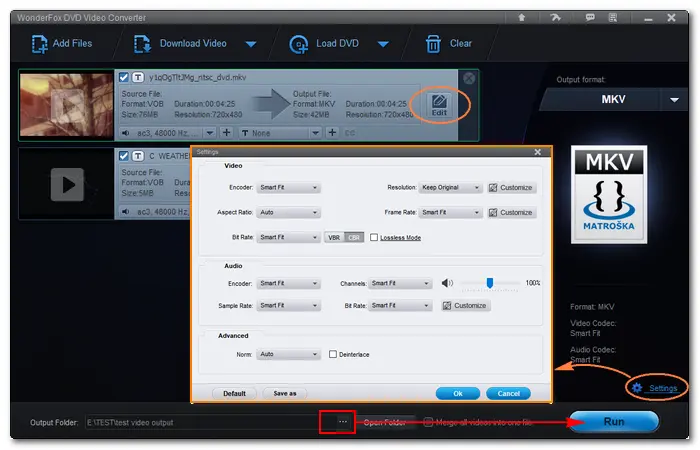Select CBR mode
This screenshot has width=700, height=450.
(354, 238)
